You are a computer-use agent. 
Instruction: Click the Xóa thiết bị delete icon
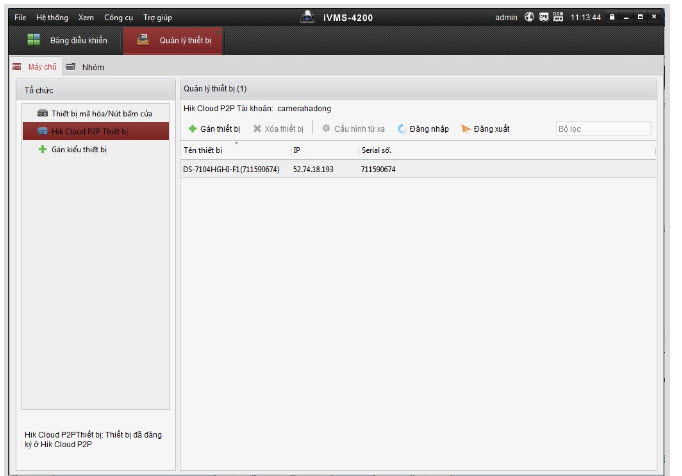(x=257, y=129)
